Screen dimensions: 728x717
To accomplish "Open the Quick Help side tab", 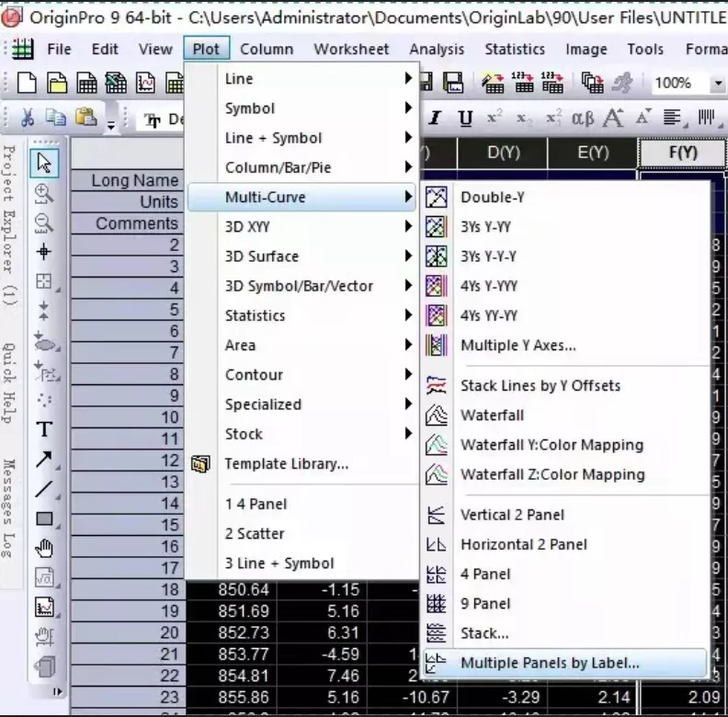I will click(x=10, y=383).
